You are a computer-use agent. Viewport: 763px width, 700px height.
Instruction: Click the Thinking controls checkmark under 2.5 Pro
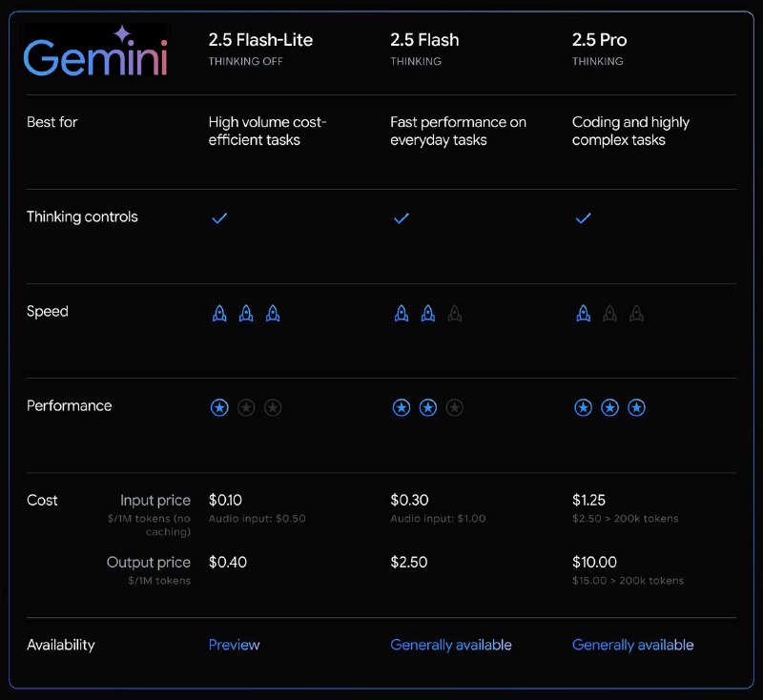click(x=584, y=218)
